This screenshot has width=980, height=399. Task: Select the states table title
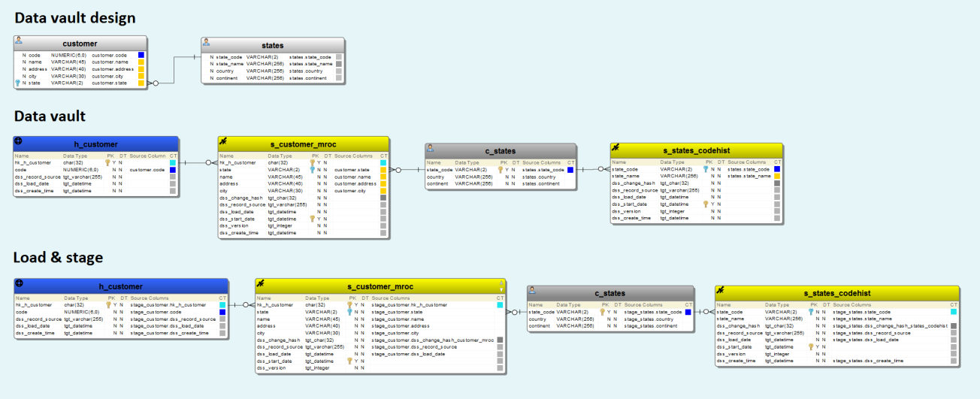click(x=273, y=45)
